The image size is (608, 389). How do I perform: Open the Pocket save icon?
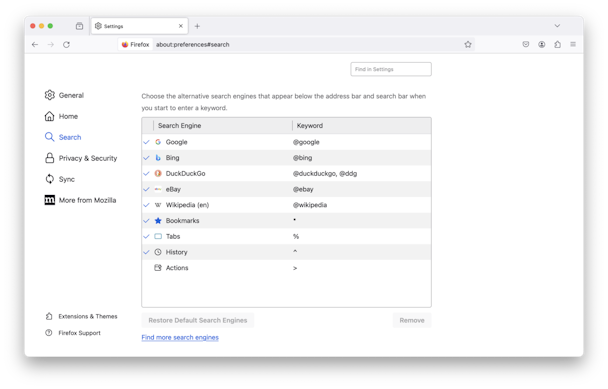(x=525, y=44)
